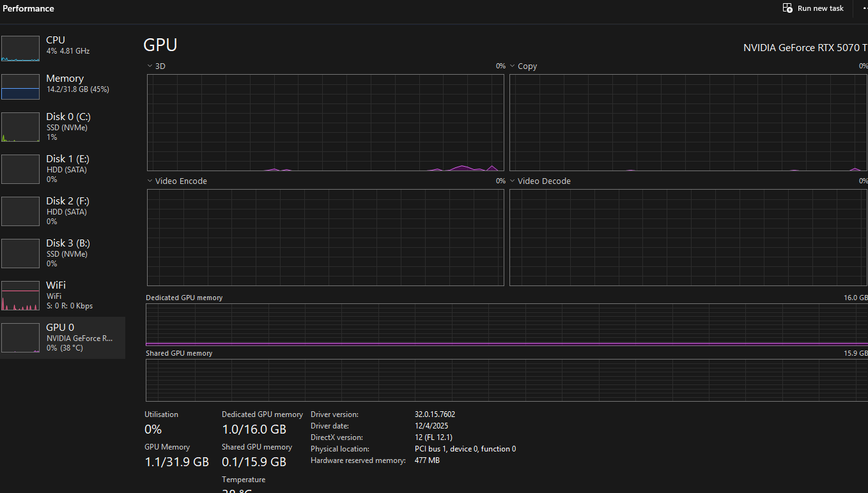Open Disk 1 (E:) performance view
868x493 pixels.
(63, 169)
